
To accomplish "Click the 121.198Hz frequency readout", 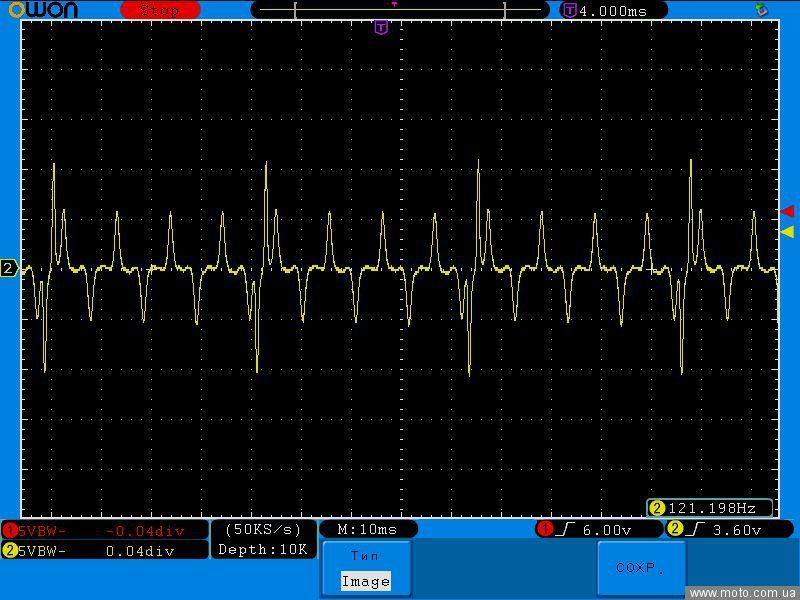I will pyautogui.click(x=710, y=508).
